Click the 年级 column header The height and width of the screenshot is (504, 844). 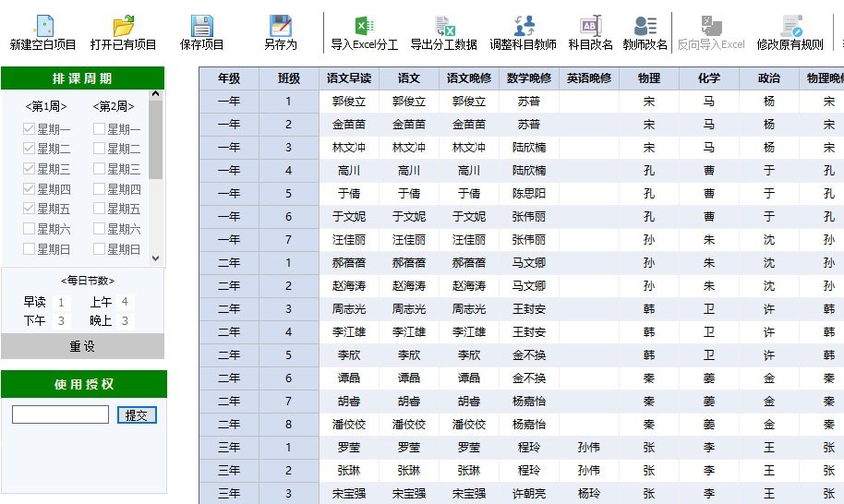pos(228,78)
